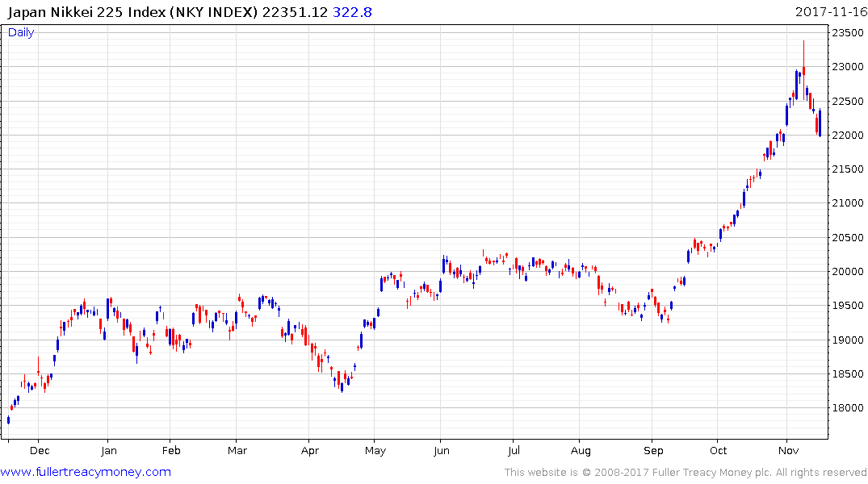
Task: Click the Jan month label
Action: (x=109, y=451)
